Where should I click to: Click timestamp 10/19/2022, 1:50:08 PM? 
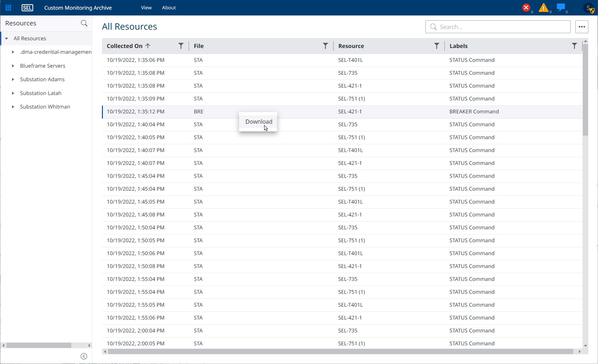(135, 266)
